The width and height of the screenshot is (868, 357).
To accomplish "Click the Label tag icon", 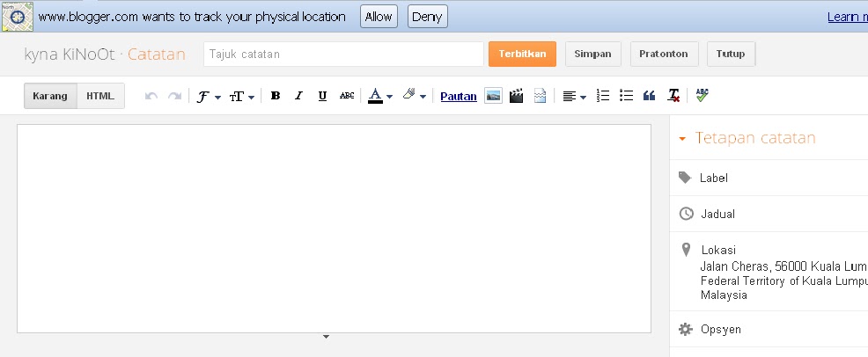I will click(x=685, y=178).
